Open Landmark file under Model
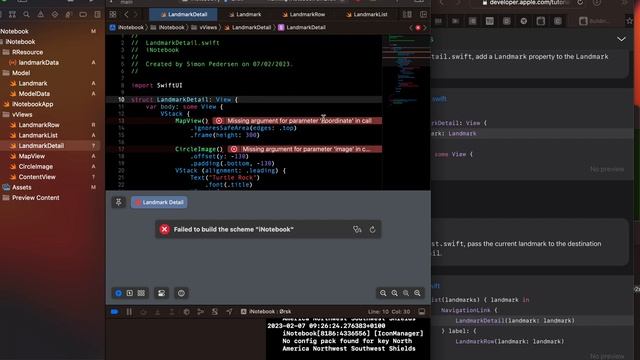The image size is (640, 360). click(33, 83)
